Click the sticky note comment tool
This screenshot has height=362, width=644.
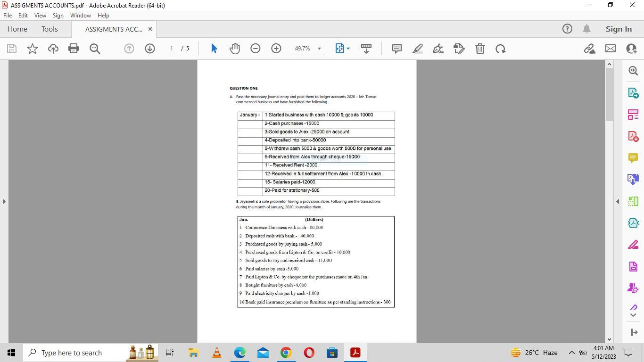396,49
